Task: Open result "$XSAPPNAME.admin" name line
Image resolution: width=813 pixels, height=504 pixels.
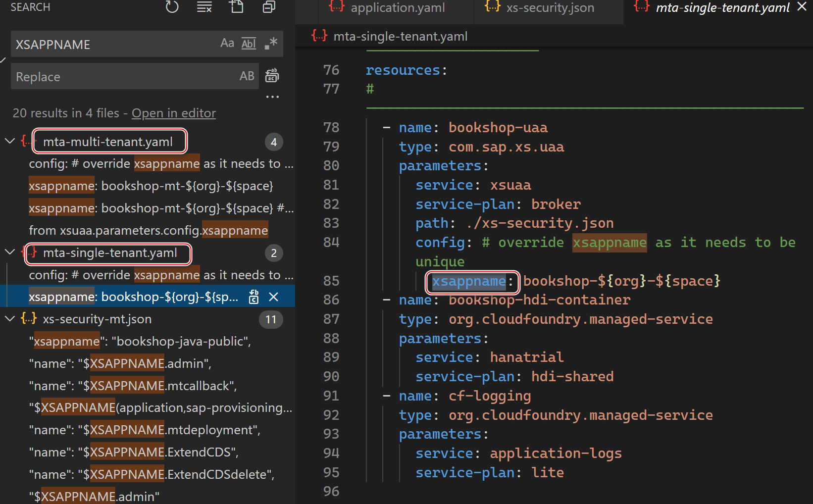Action: [x=120, y=364]
